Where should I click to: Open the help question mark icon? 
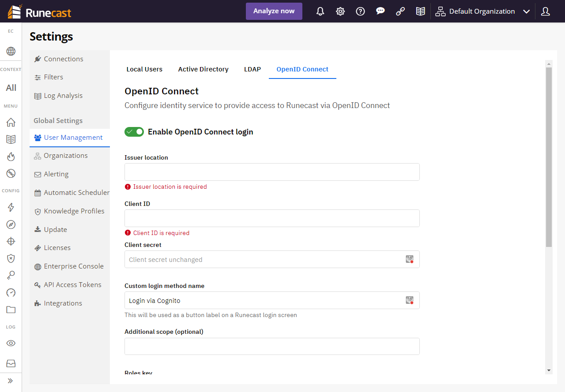point(361,11)
